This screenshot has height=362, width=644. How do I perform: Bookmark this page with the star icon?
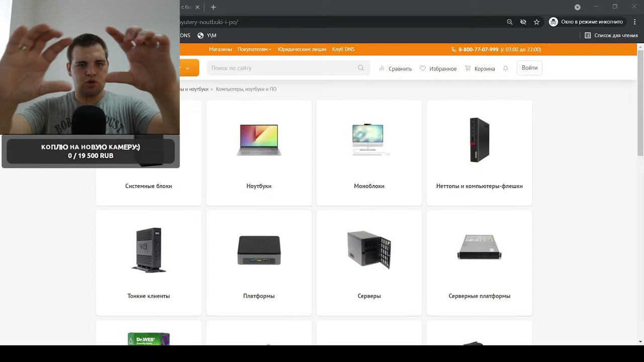[x=537, y=22]
